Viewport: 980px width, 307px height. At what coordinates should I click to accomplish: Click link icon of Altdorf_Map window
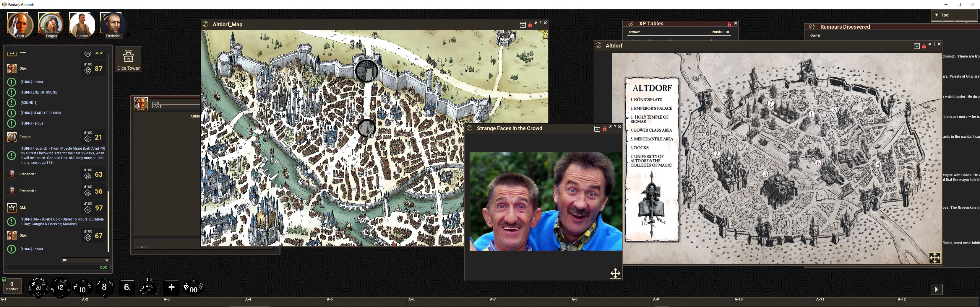(205, 24)
